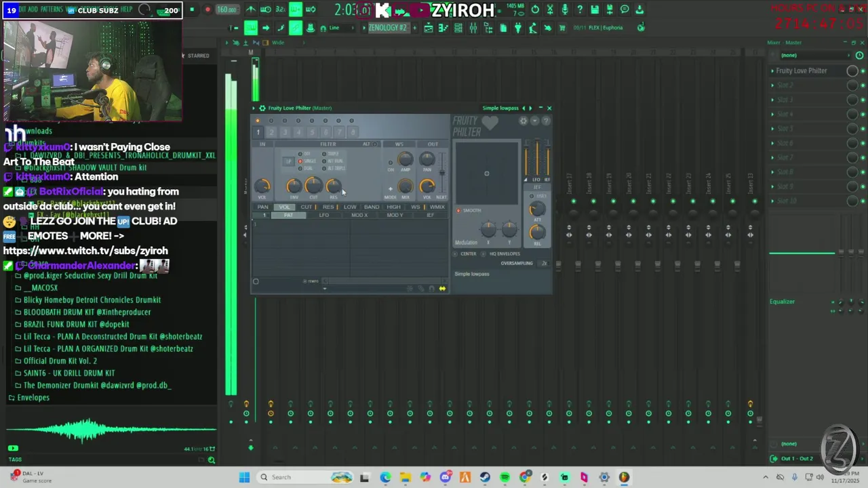Select filter unit tab 2 in Philter
Image resolution: width=868 pixels, height=488 pixels.
point(271,132)
